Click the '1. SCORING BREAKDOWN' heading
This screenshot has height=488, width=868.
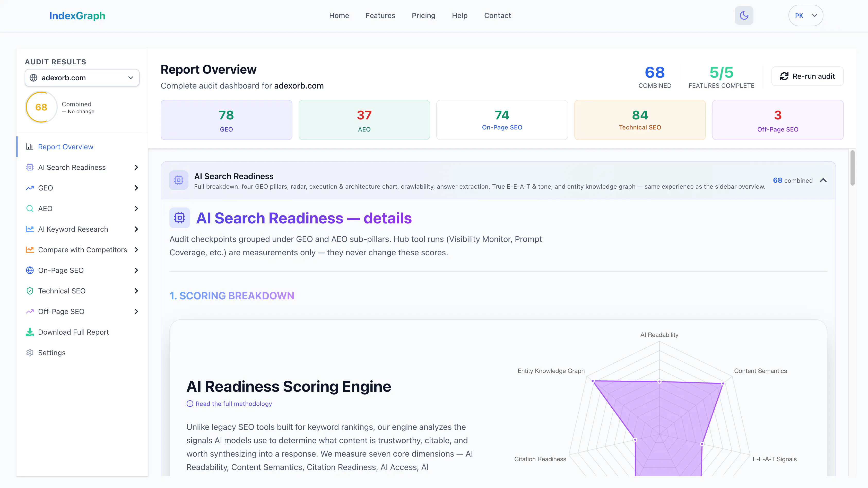[x=232, y=295]
